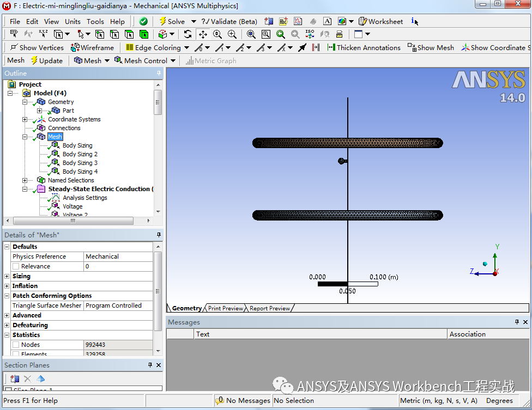This screenshot has height=410, width=532.
Task: Open the View menu
Action: [x=52, y=21]
